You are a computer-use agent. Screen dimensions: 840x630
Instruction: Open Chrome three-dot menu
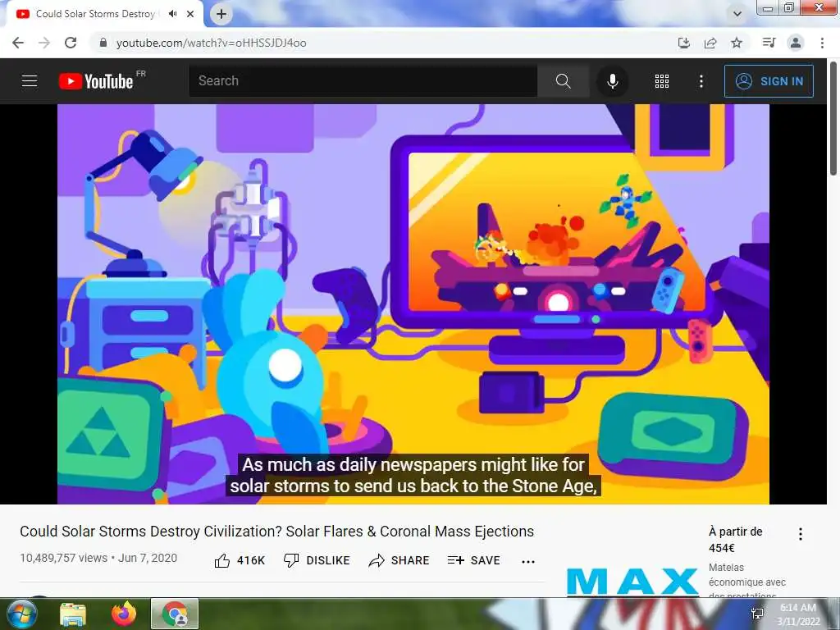click(x=822, y=43)
